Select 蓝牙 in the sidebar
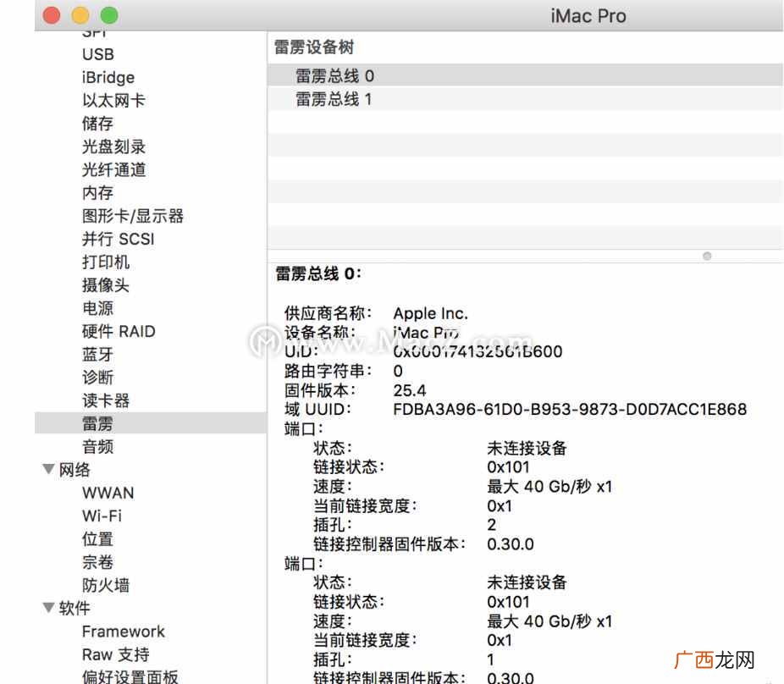This screenshot has height=684, width=784. coord(97,354)
